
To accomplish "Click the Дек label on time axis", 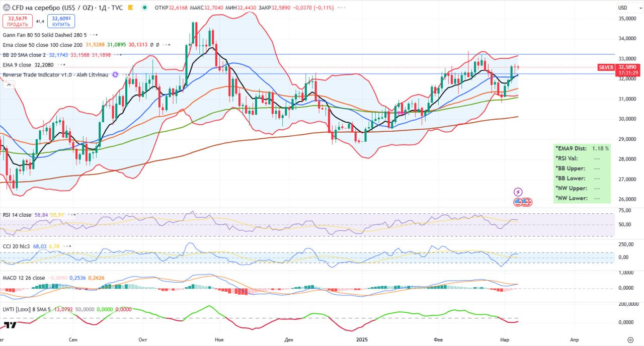I will [288, 339].
